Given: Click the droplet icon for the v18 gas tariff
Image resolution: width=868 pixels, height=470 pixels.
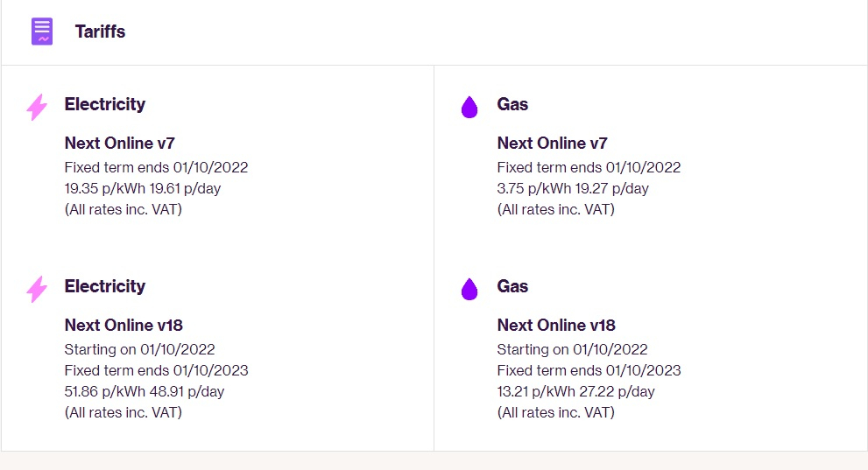Looking at the screenshot, I should click(x=469, y=289).
